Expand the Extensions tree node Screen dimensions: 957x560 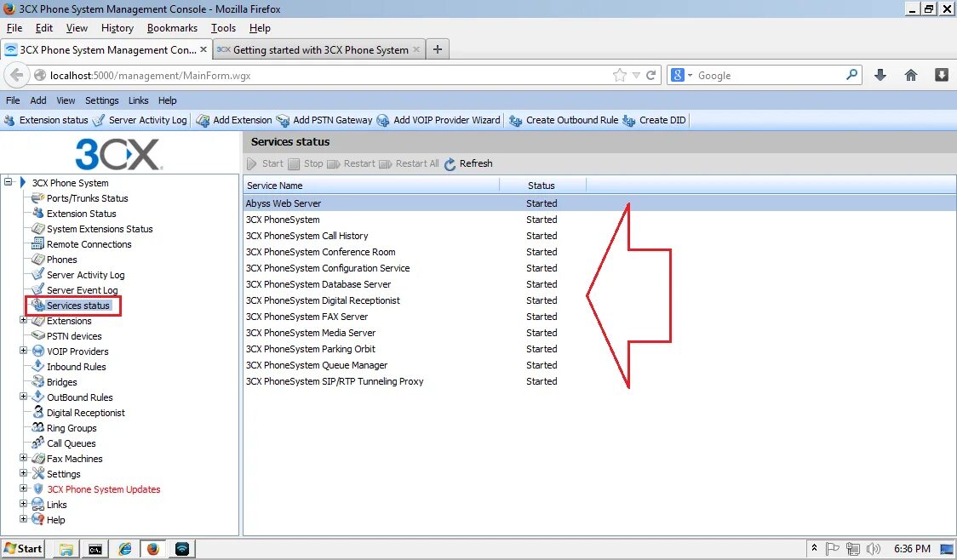pyautogui.click(x=23, y=320)
